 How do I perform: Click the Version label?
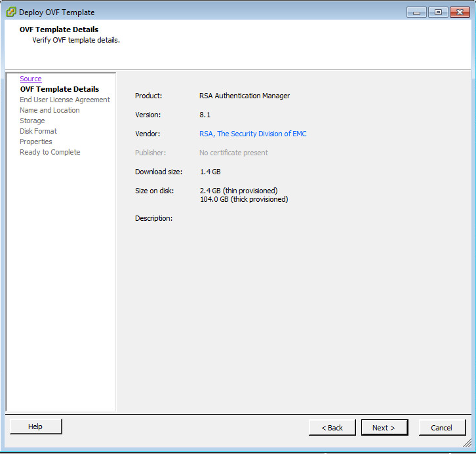click(x=148, y=115)
